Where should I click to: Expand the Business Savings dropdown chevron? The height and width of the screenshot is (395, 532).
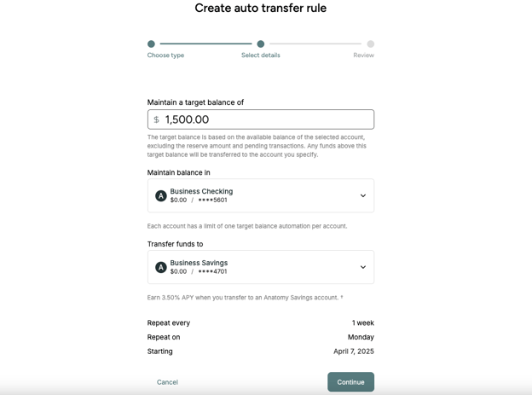point(363,267)
